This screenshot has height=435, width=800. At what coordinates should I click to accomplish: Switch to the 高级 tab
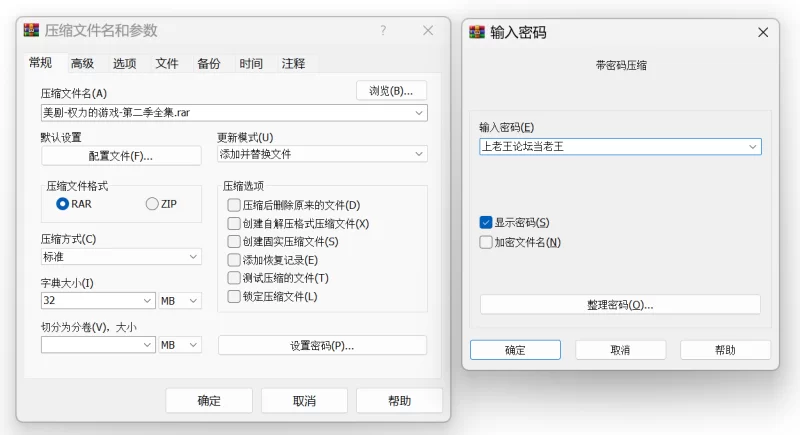coord(82,64)
